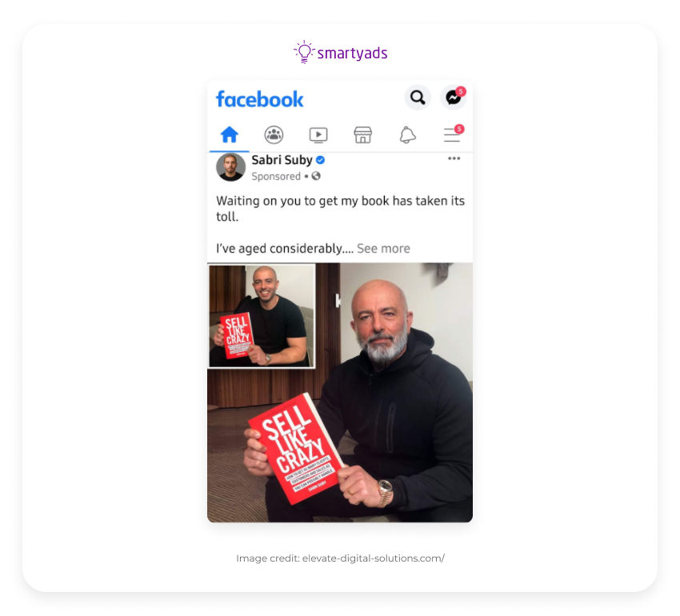This screenshot has height=616, width=680.
Task: Open the Facebook search icon
Action: click(418, 98)
